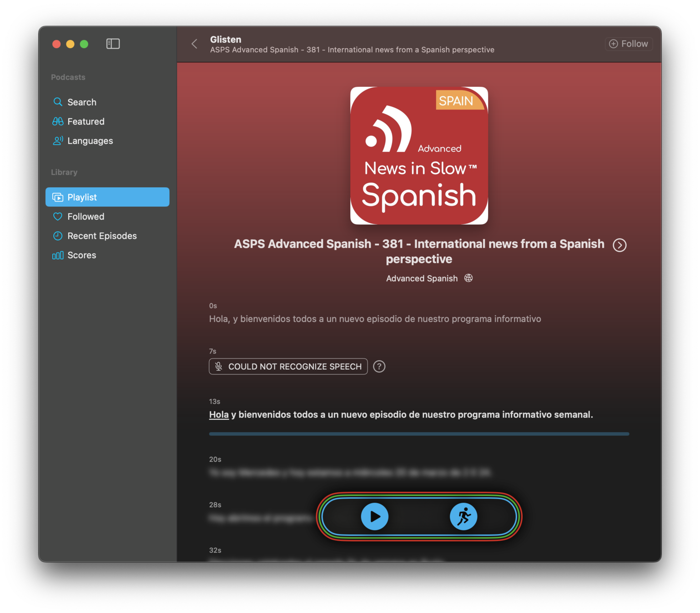Viewport: 700px width, 613px height.
Task: Open episode details via circled arrow
Action: [x=619, y=245]
